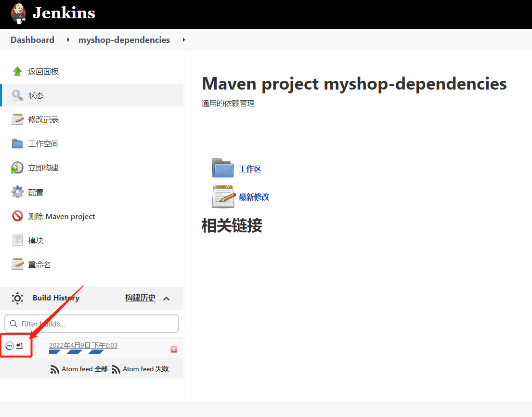Click the red prohibited icon for 删除 Maven project
The height and width of the screenshot is (417, 532).
17,216
